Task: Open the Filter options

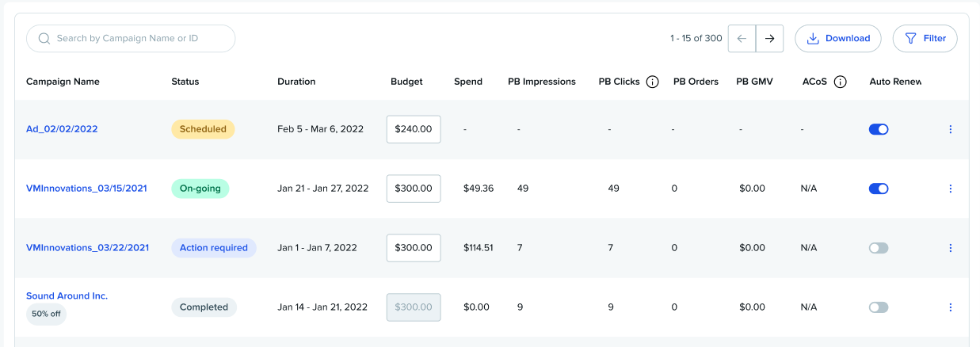Action: [925, 38]
